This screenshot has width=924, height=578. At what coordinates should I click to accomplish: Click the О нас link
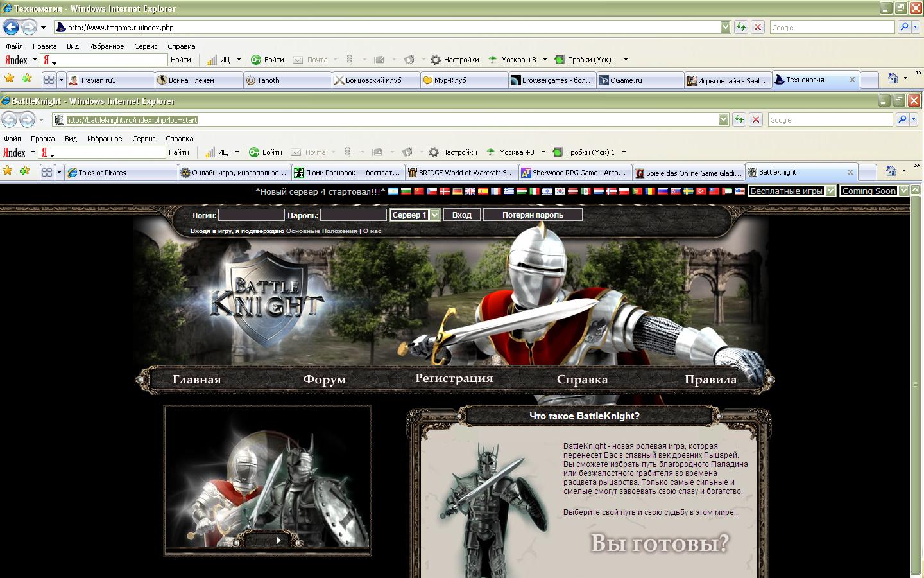pos(372,231)
